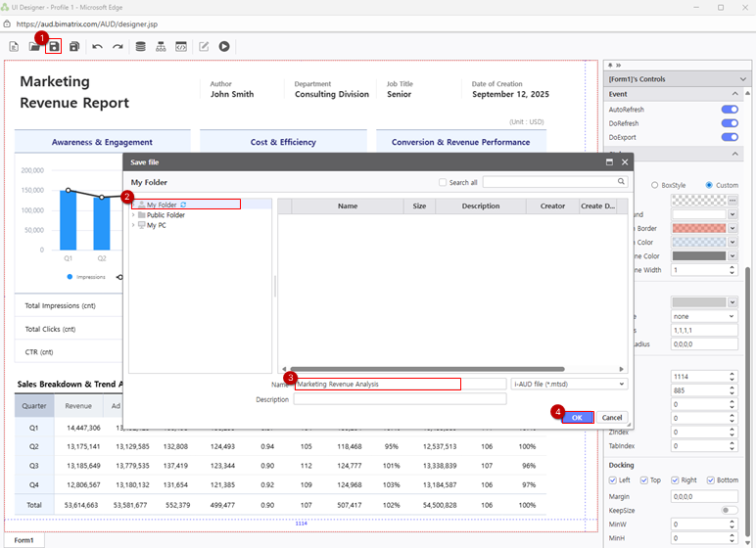Select the BoxStyle radio option
Screen dimensions: 756x548
654,185
